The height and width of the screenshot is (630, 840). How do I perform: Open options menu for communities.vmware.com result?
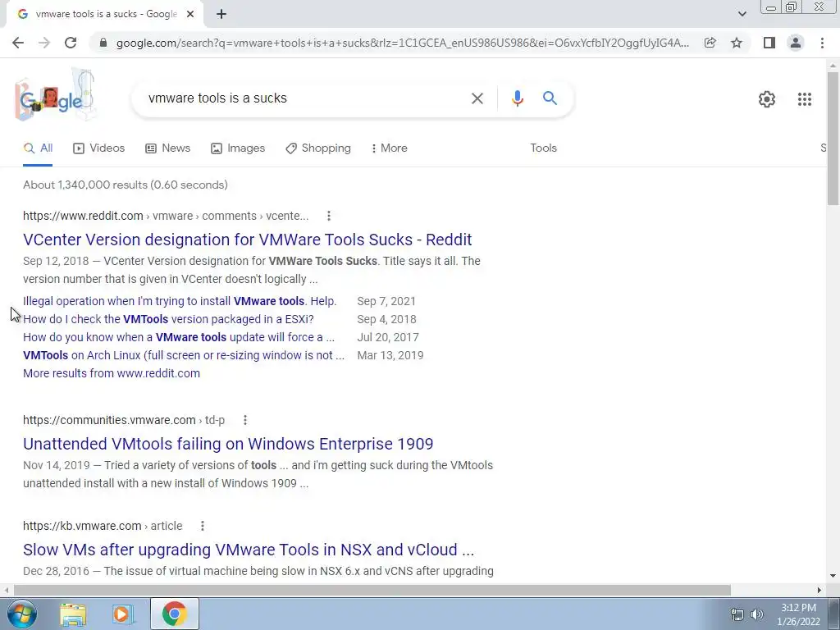tap(244, 421)
